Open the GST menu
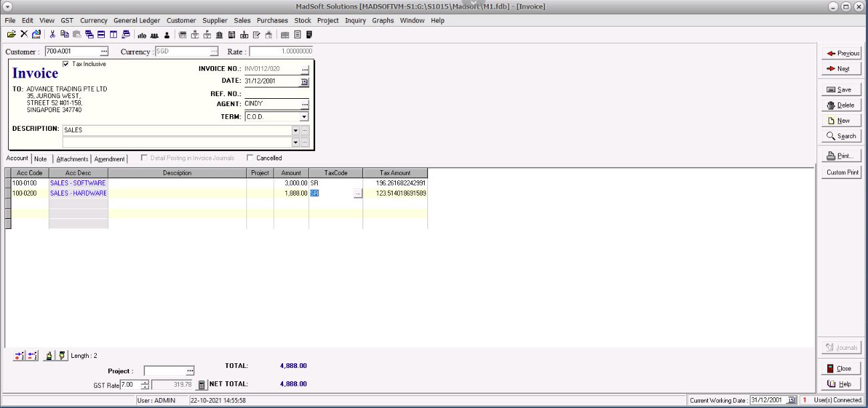This screenshot has height=408, width=868. (x=67, y=21)
